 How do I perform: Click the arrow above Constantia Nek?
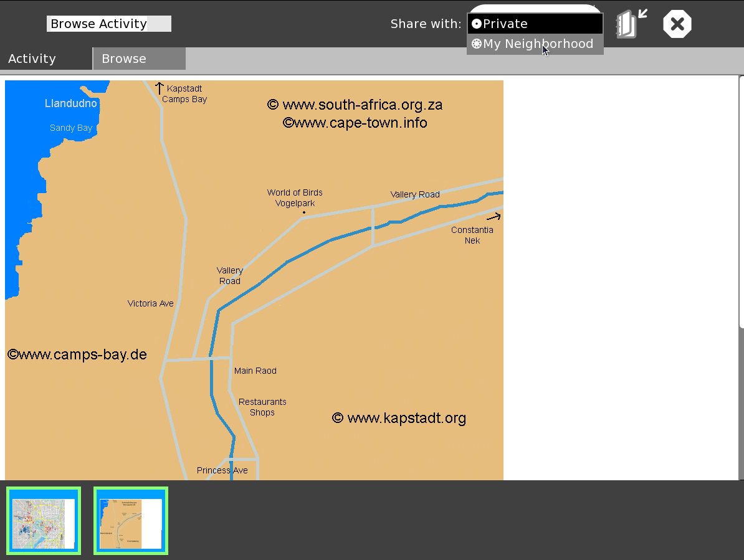coord(494,217)
